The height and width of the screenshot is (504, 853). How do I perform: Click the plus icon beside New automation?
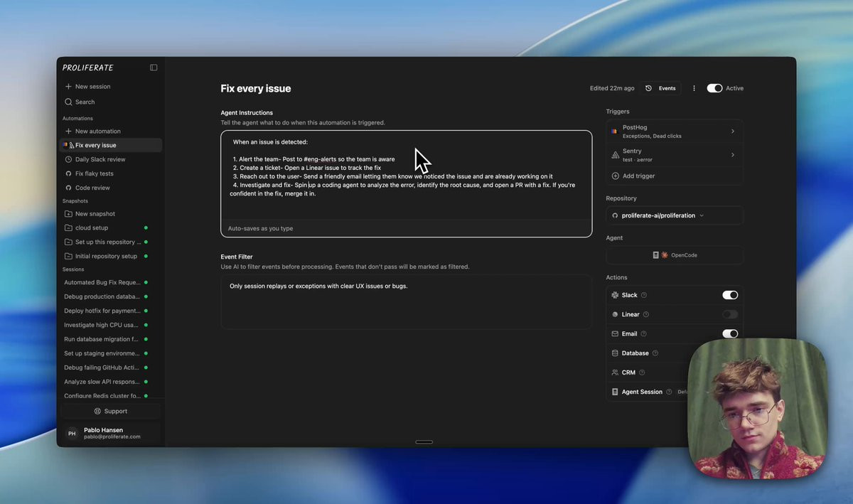tap(68, 132)
